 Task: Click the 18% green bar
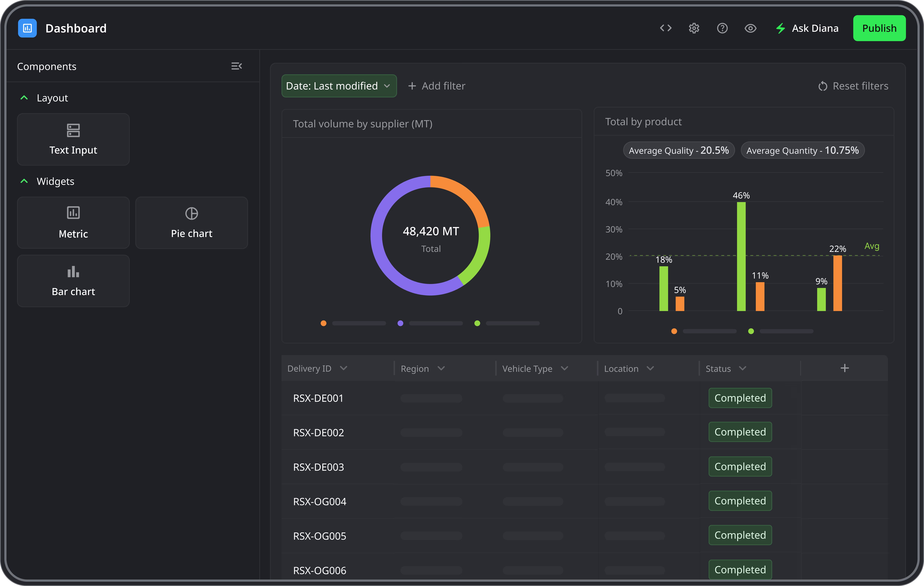[x=664, y=289]
